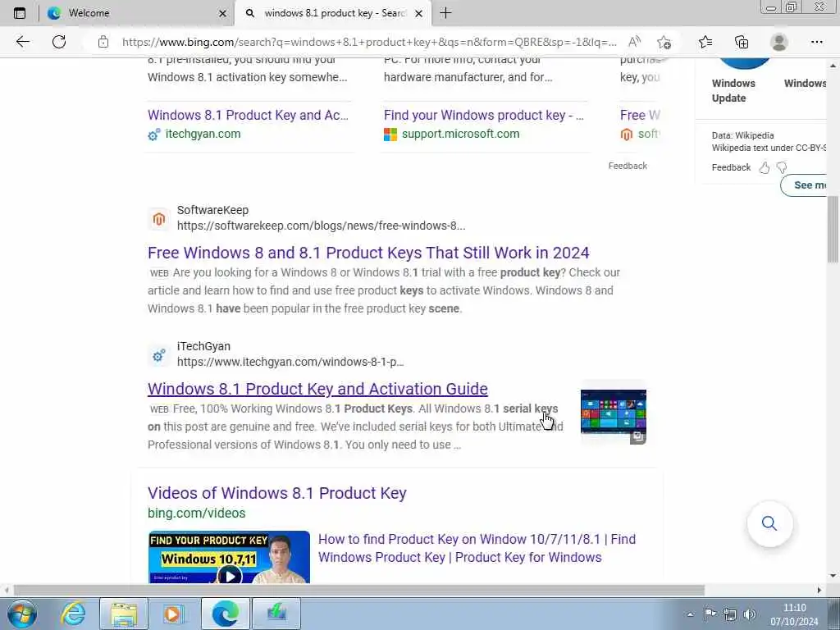Click the Data: Wikipedia attribution text
The image size is (840, 630).
tap(742, 135)
